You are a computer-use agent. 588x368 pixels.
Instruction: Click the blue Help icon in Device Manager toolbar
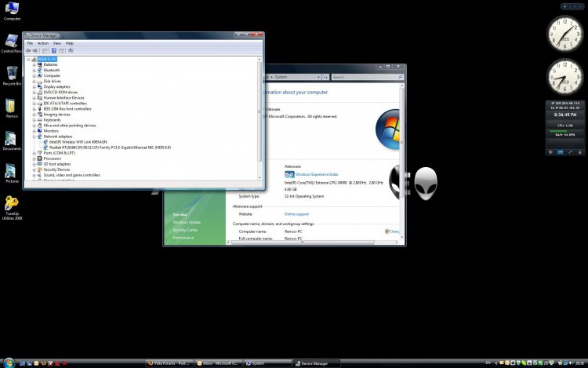[x=54, y=51]
